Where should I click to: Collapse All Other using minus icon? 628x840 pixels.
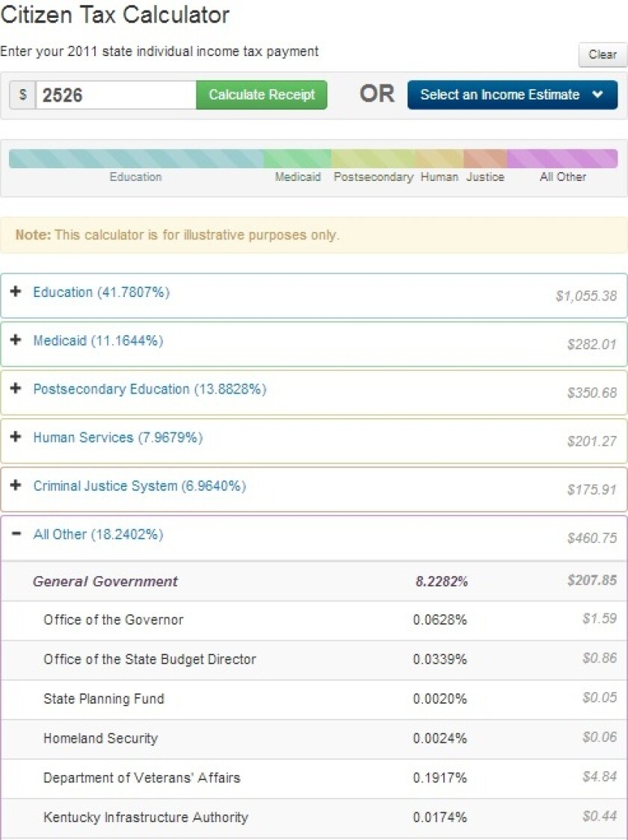[16, 535]
